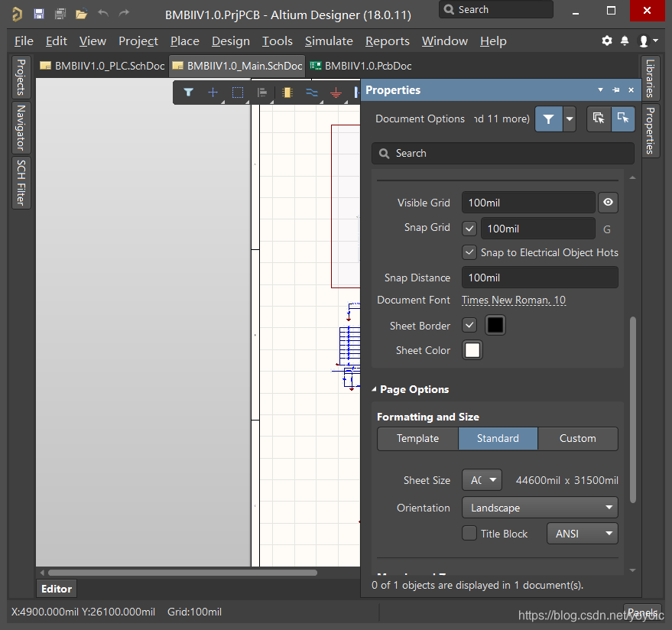This screenshot has width=672, height=630.
Task: Open the Simulate menu
Action: 329,41
